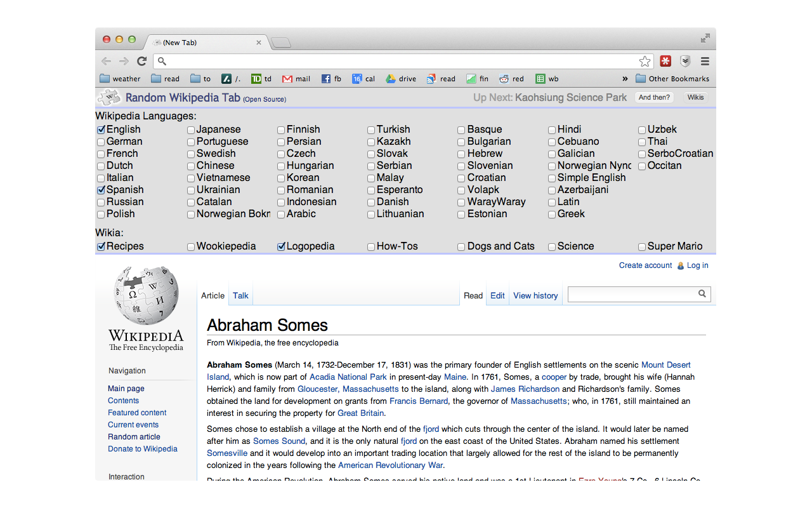Click the browser back arrow
The width and height of the screenshot is (812, 508).
[106, 62]
